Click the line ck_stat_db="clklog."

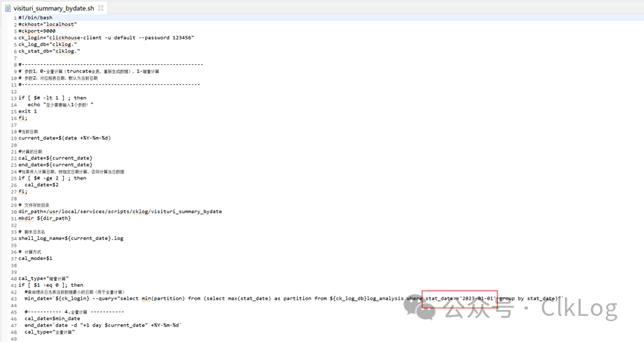[x=49, y=51]
